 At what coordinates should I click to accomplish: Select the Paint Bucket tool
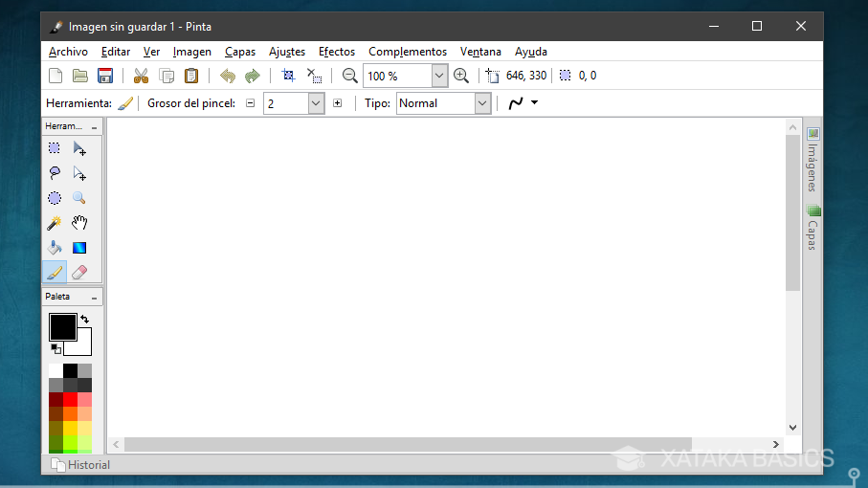coord(55,247)
